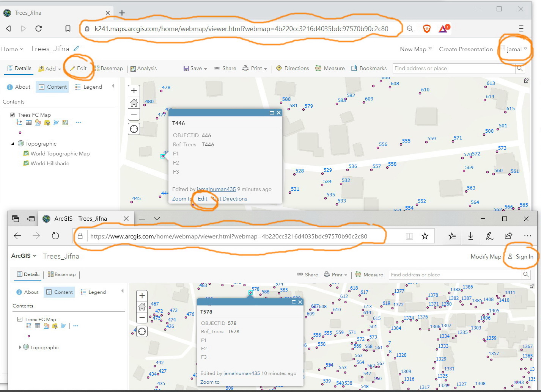Screen dimensions: 541x392
Task: Close the T578 popup in Edge window
Action: [x=300, y=302]
